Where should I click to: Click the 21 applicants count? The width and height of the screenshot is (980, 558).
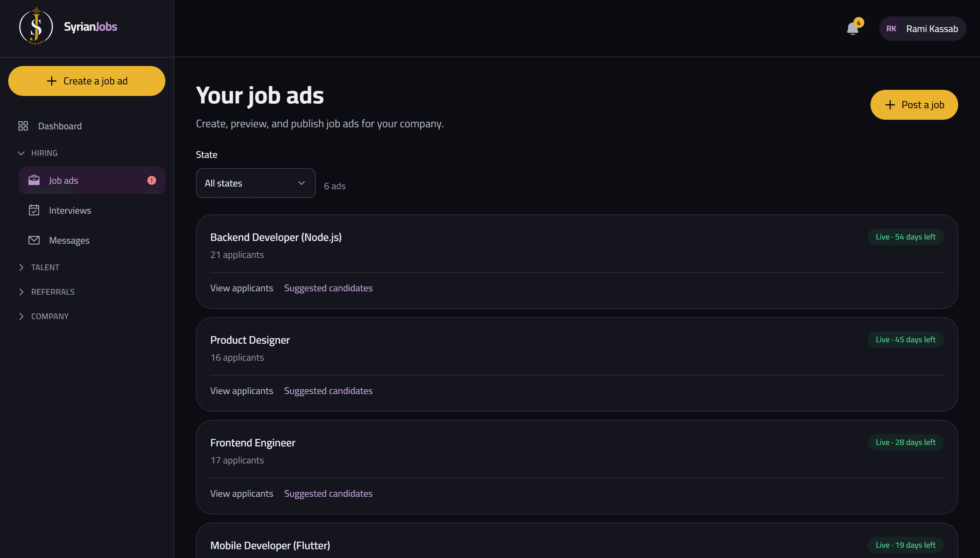237,255
